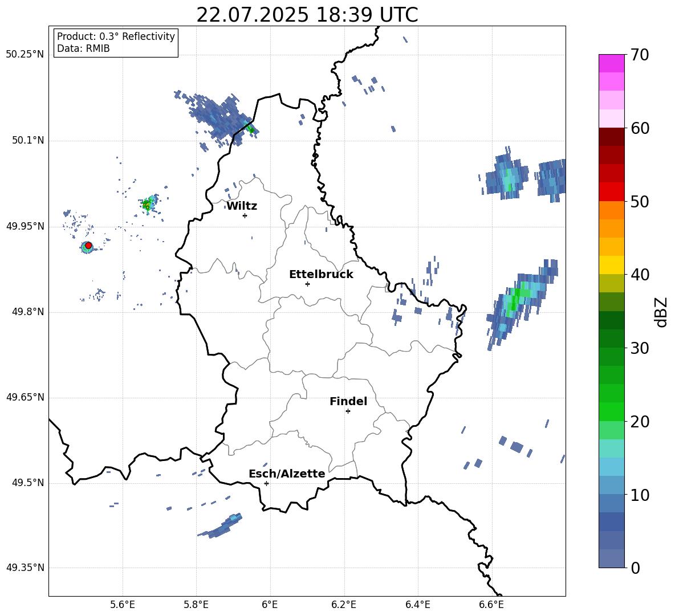Screen dimensions: 675x616
Task: Click the 50 tick on the colorbar
Action: 640,201
